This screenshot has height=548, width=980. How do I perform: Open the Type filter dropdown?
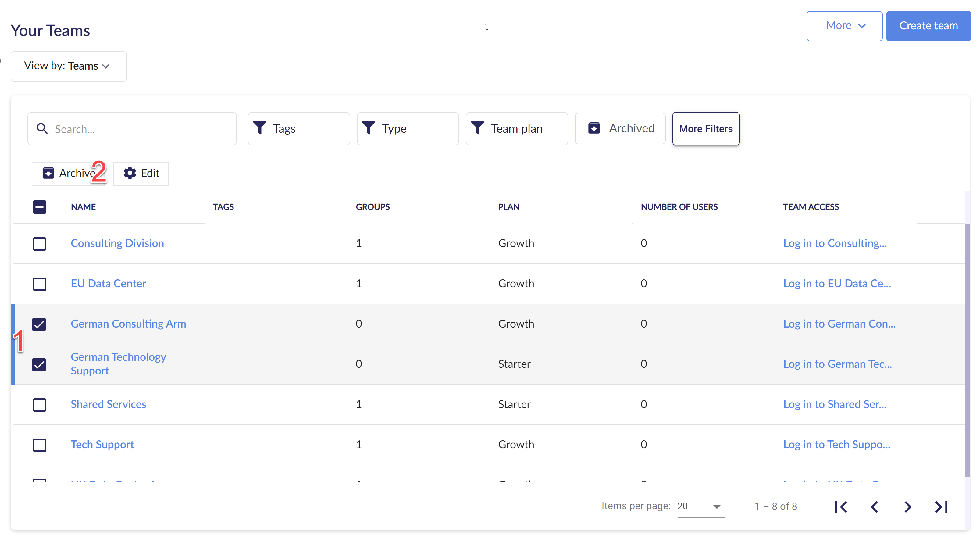[408, 129]
